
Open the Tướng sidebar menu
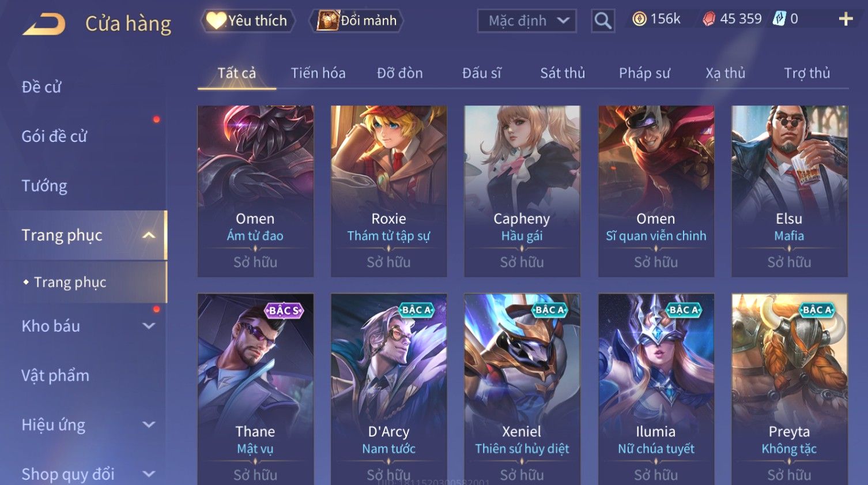pyautogui.click(x=44, y=186)
